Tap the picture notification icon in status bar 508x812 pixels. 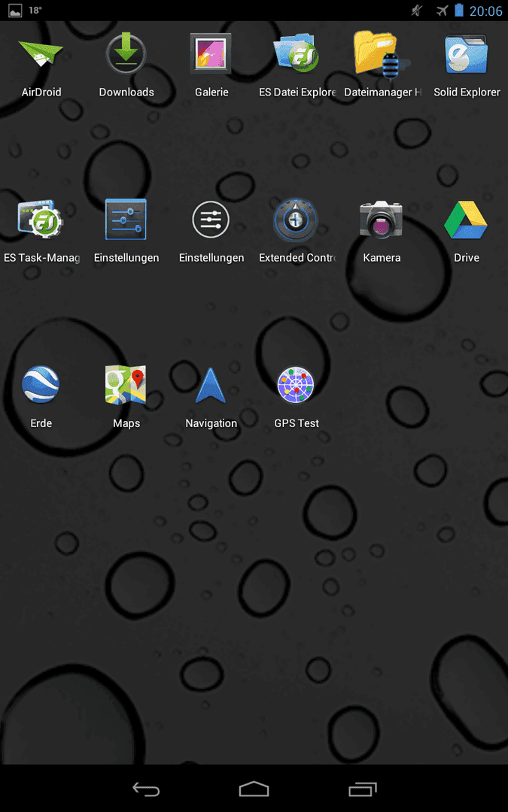point(15,11)
